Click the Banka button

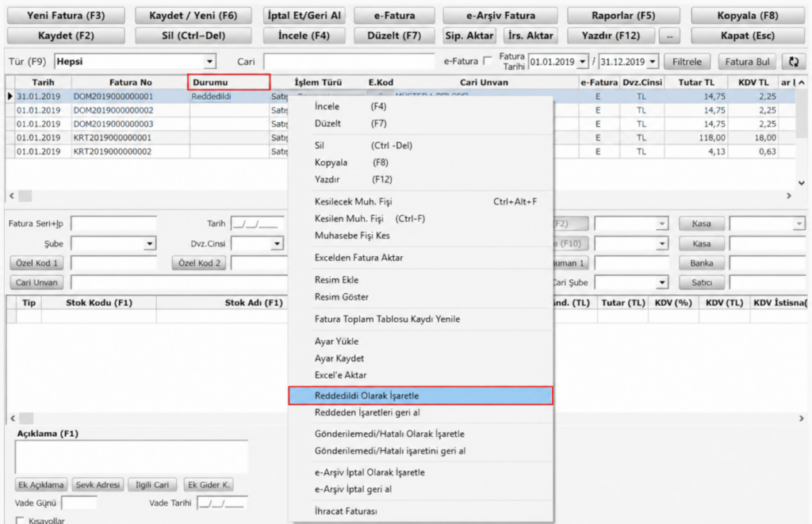(702, 263)
